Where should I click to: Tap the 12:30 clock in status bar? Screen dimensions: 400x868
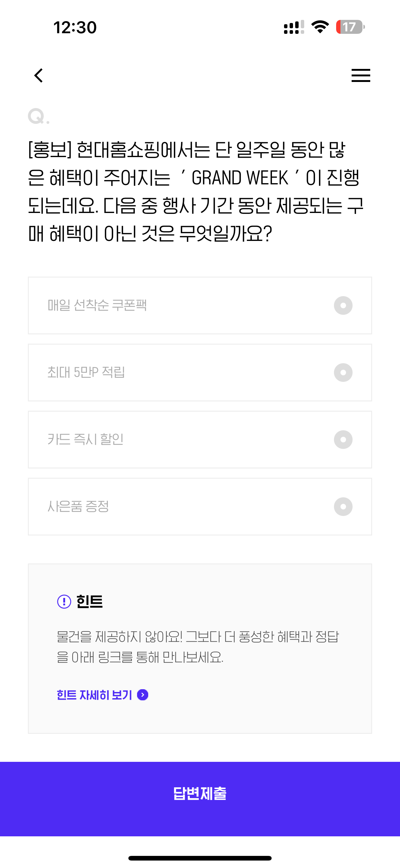click(75, 27)
